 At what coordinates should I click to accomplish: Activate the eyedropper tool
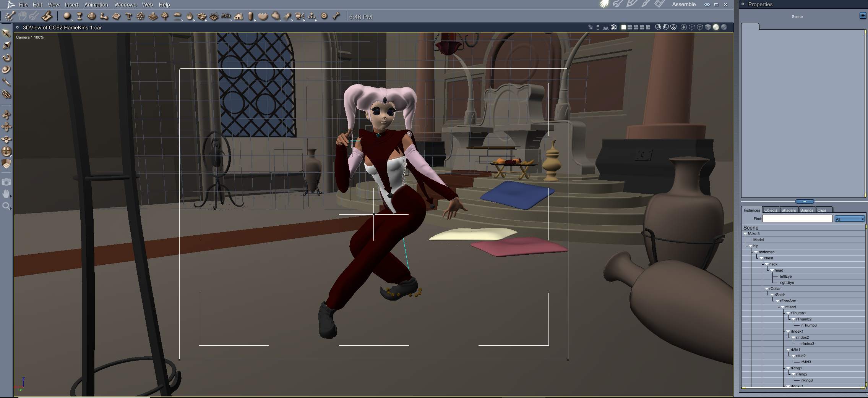pyautogui.click(x=6, y=82)
